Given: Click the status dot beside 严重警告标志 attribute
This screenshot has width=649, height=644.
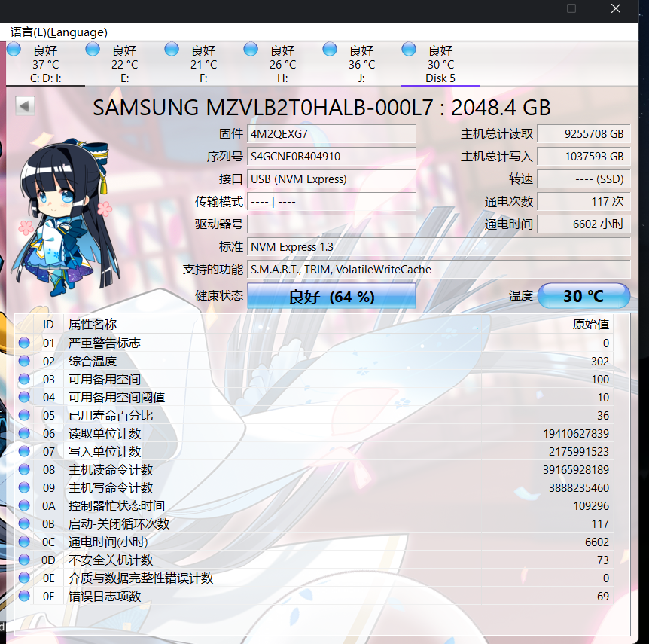Looking at the screenshot, I should pos(23,343).
